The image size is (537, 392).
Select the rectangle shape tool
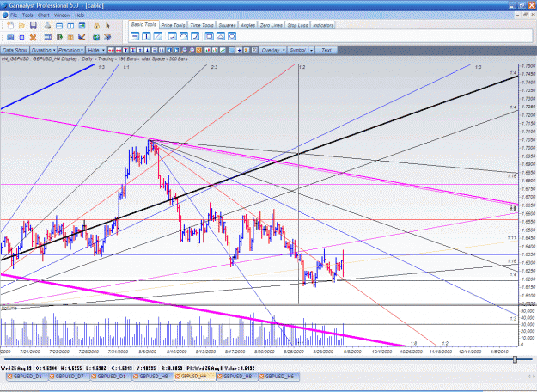pyautogui.click(x=209, y=36)
